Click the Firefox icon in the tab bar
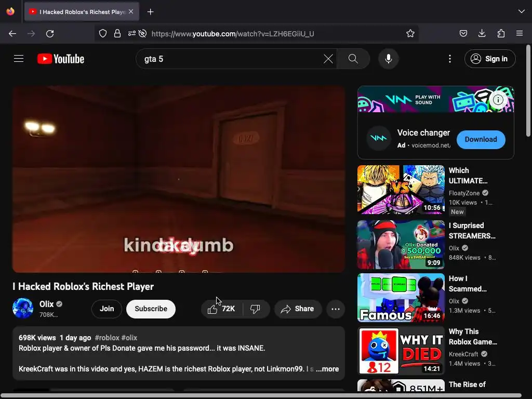532x399 pixels. 10,11
